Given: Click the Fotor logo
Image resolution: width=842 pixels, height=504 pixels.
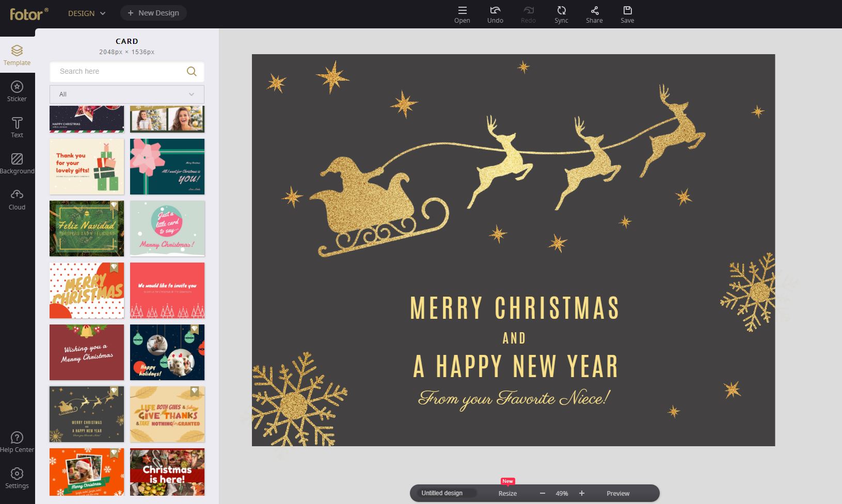Looking at the screenshot, I should coord(29,13).
